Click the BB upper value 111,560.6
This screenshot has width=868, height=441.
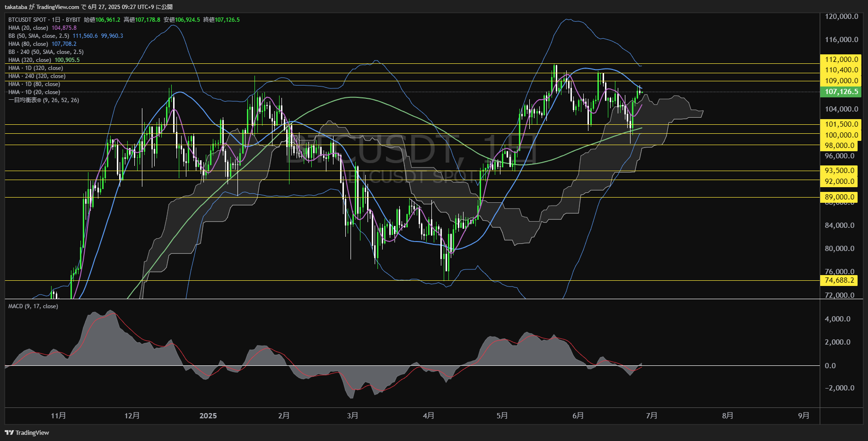[x=85, y=36]
